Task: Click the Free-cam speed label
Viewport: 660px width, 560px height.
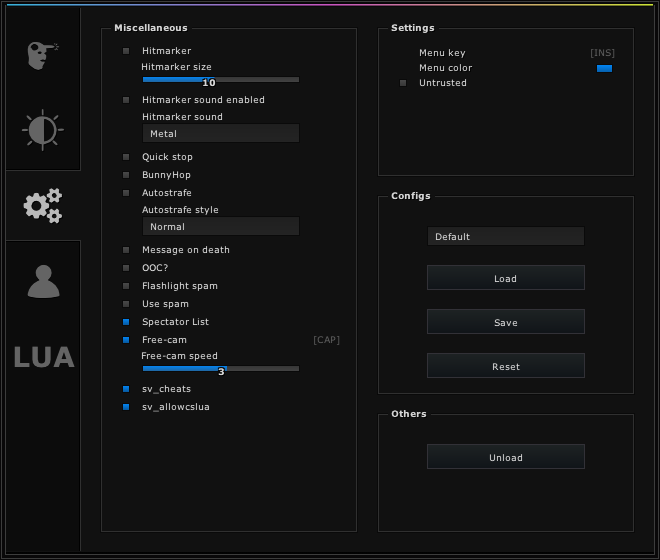Action: click(179, 356)
